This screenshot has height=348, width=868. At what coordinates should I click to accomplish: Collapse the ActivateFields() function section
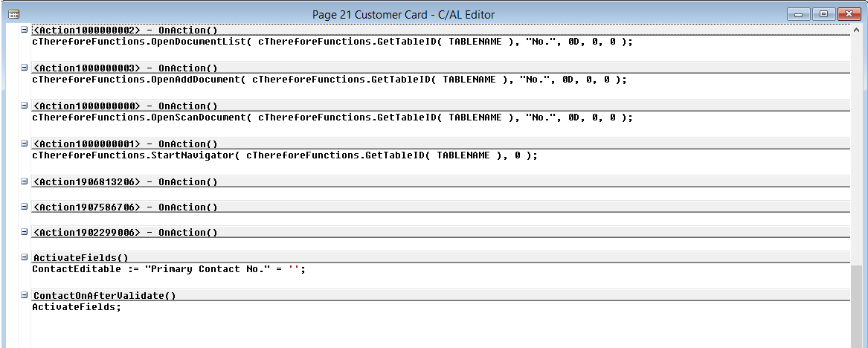coord(25,257)
